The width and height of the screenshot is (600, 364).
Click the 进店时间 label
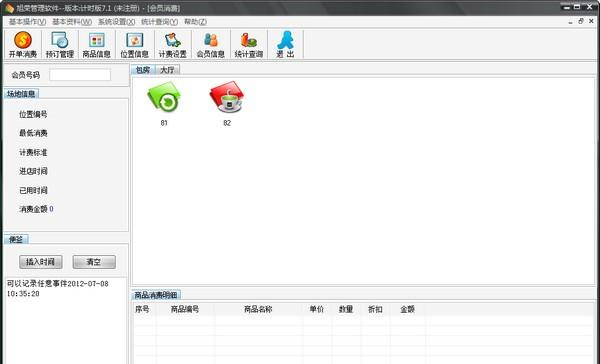(33, 171)
